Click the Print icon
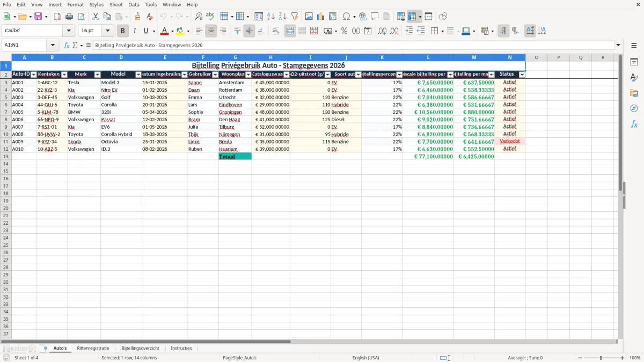 point(69,17)
